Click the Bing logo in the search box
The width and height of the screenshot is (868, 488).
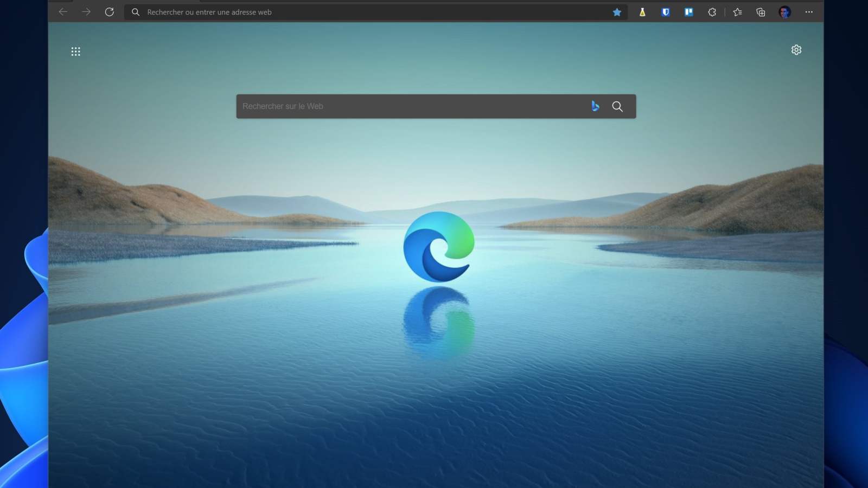(x=595, y=106)
